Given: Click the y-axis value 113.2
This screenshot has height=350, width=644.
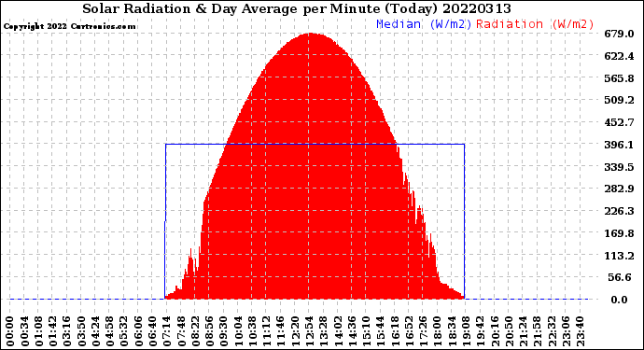Looking at the screenshot, I should click(x=619, y=256).
